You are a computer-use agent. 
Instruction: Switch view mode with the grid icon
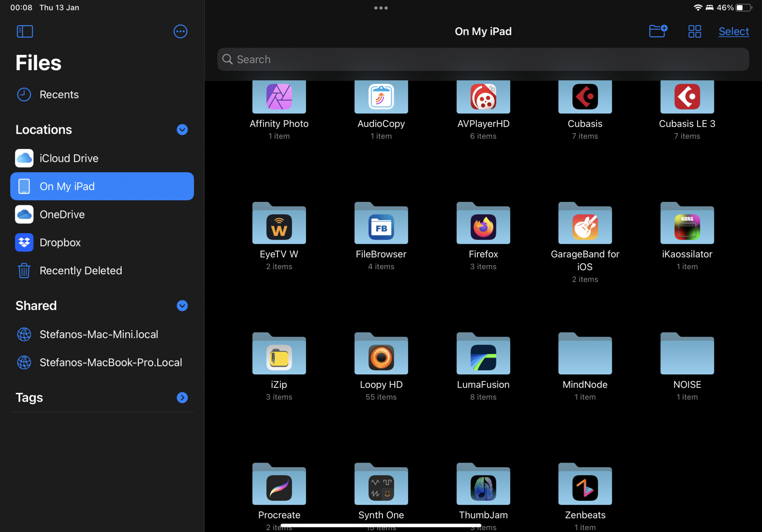(695, 31)
